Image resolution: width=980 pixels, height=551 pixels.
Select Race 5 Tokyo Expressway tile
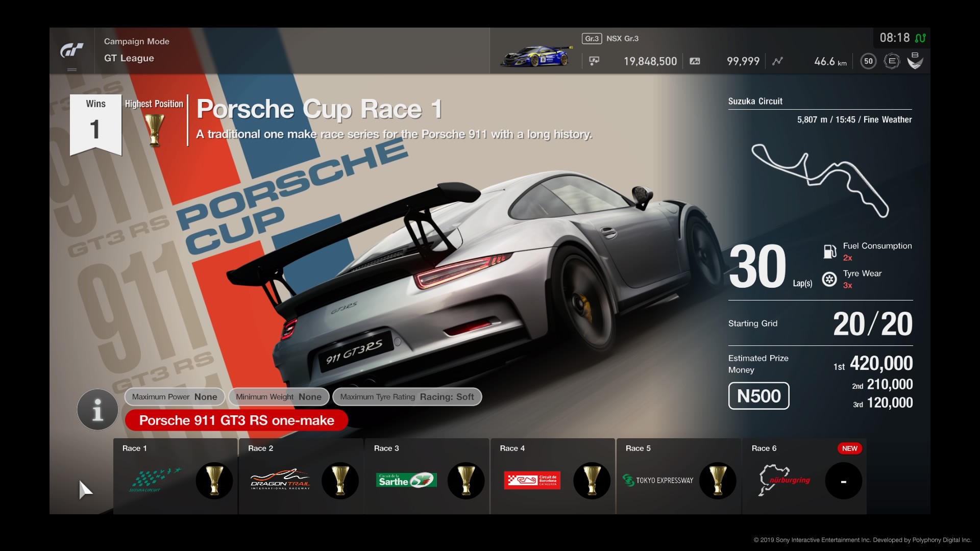tap(678, 477)
